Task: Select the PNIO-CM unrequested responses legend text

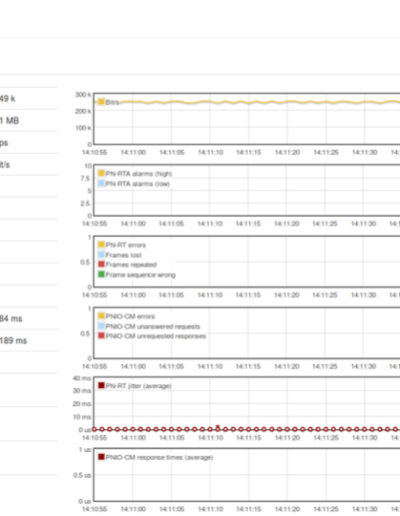Action: point(156,336)
